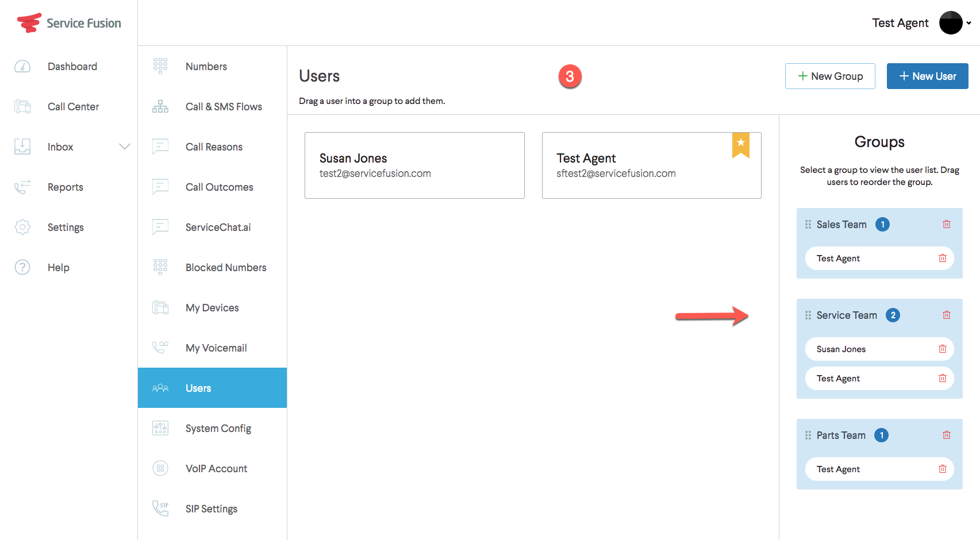
Task: Open Reports section
Action: (66, 187)
